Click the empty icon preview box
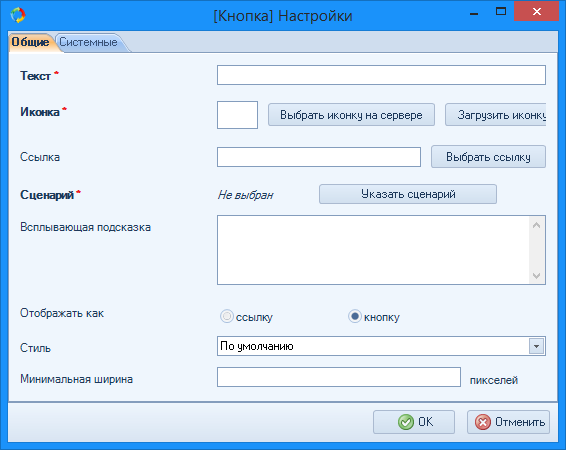Image resolution: width=566 pixels, height=450 pixels. [x=237, y=115]
